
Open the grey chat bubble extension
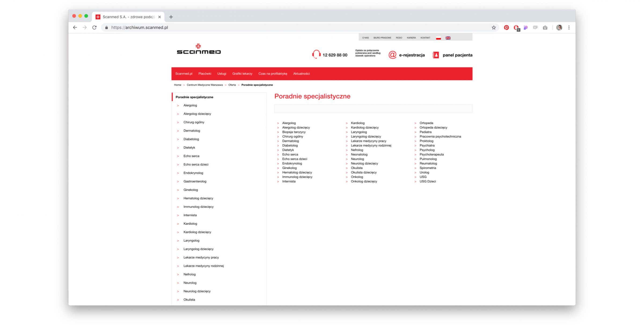coord(535,28)
